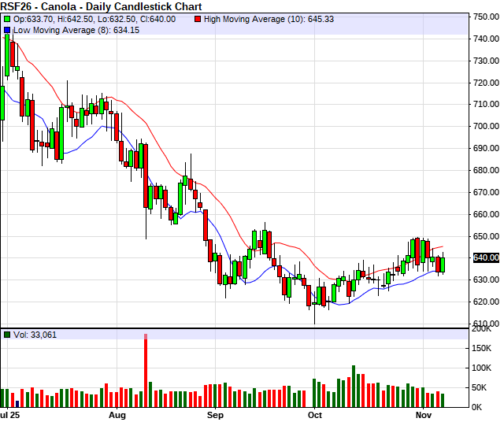Select the RSF26 Canola chart title
The width and height of the screenshot is (504, 422).
click(101, 6)
